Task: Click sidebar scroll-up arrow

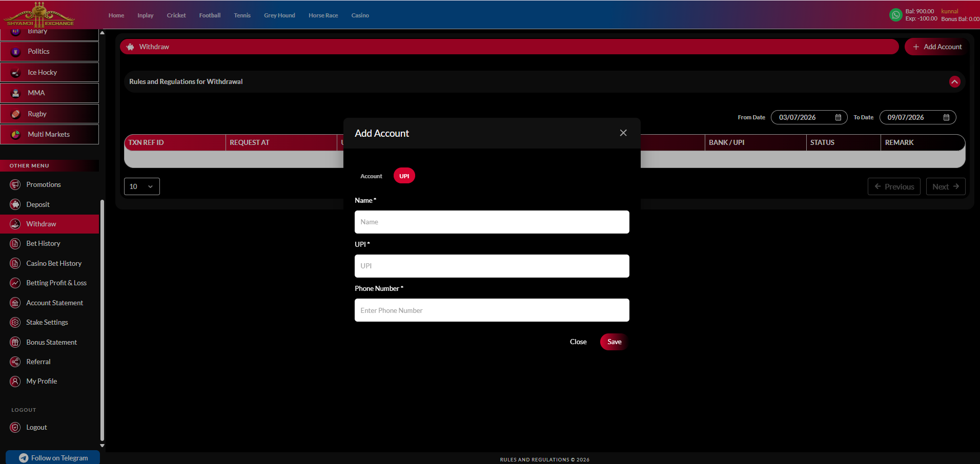Action: [102, 32]
